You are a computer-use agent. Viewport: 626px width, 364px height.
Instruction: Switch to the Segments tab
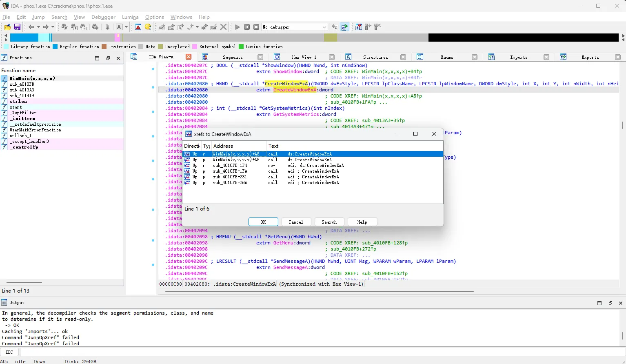(x=233, y=57)
